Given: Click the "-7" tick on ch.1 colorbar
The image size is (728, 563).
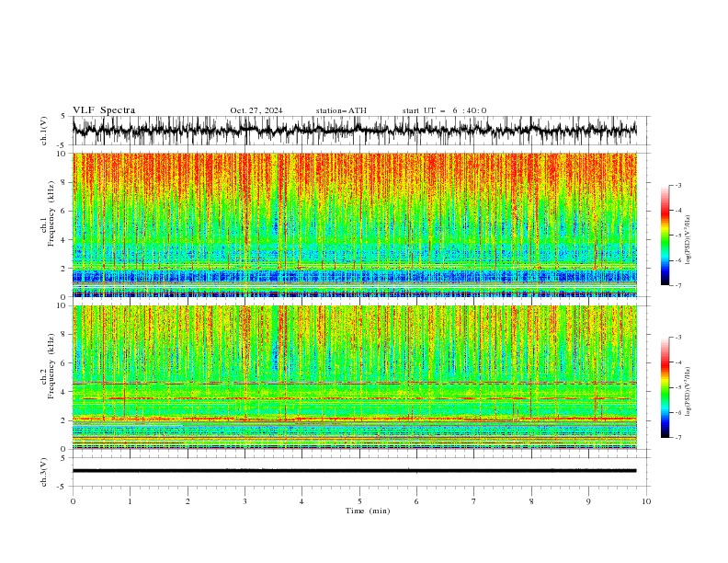Looking at the screenshot, I should pos(677,285).
